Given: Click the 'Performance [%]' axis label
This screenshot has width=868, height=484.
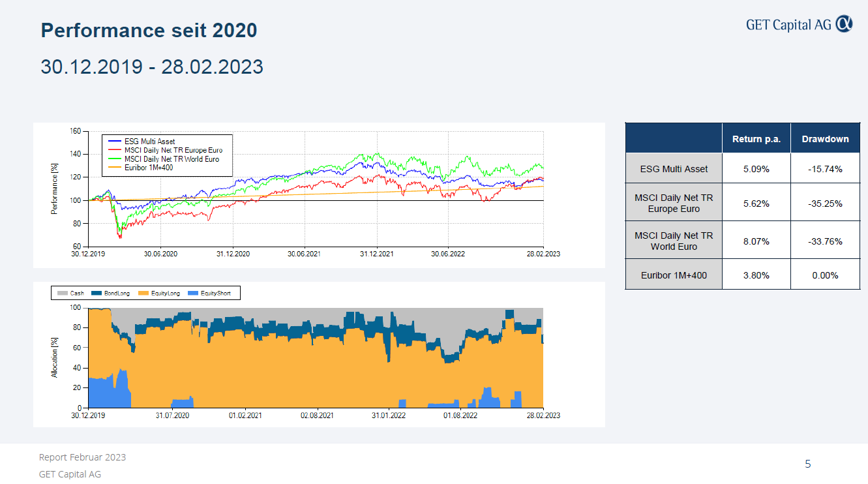Looking at the screenshot, I should pos(55,189).
